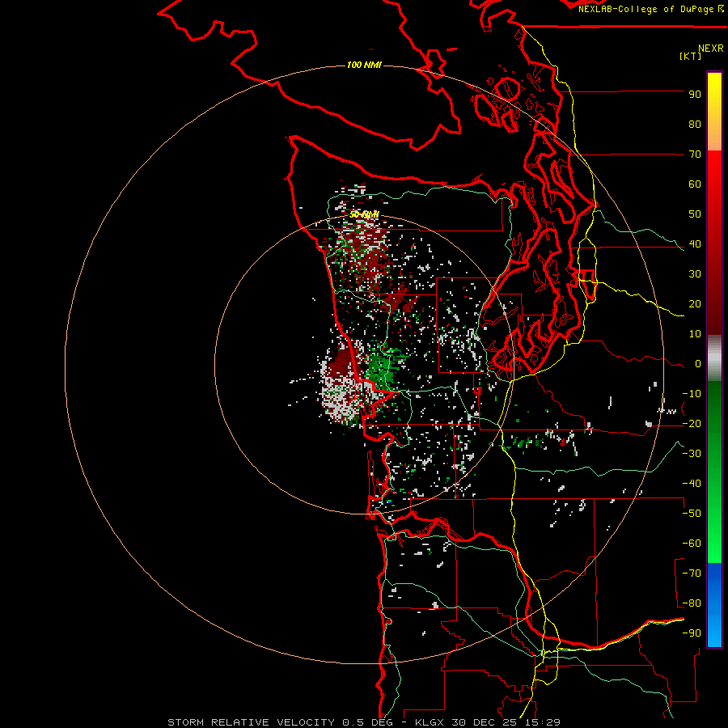
Task: Click the 90 knot scale label
Action: tap(695, 95)
